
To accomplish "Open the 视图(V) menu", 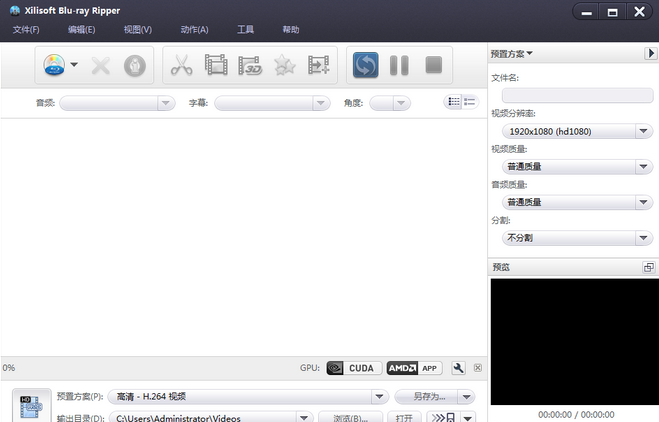I will [138, 29].
